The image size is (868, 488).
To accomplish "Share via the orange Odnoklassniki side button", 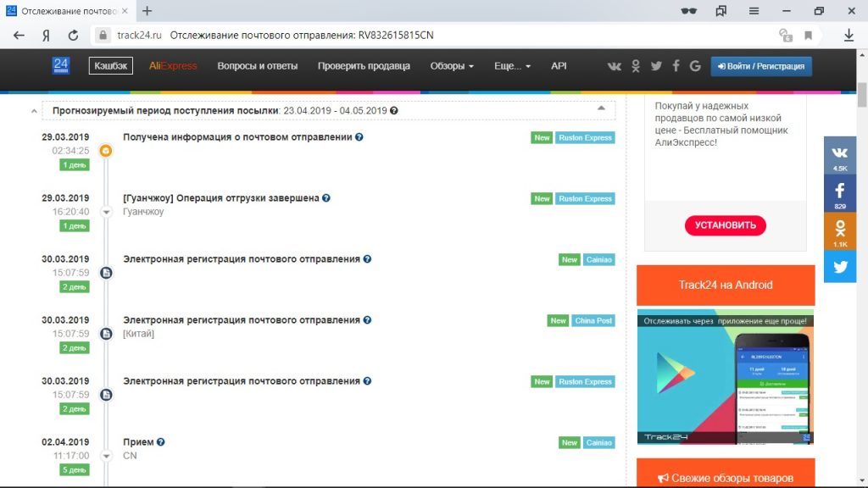I will pos(840,231).
